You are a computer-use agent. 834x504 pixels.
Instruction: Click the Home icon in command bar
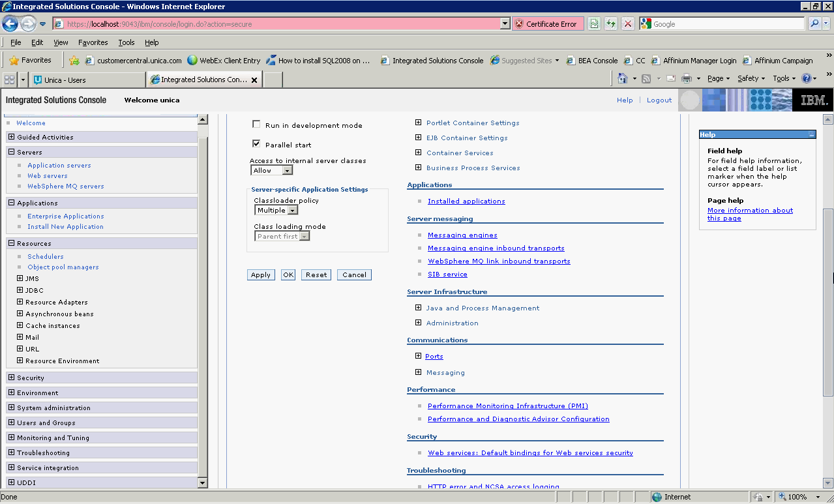(x=623, y=78)
